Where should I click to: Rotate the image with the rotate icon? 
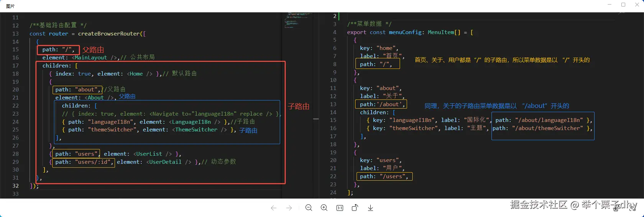355,208
